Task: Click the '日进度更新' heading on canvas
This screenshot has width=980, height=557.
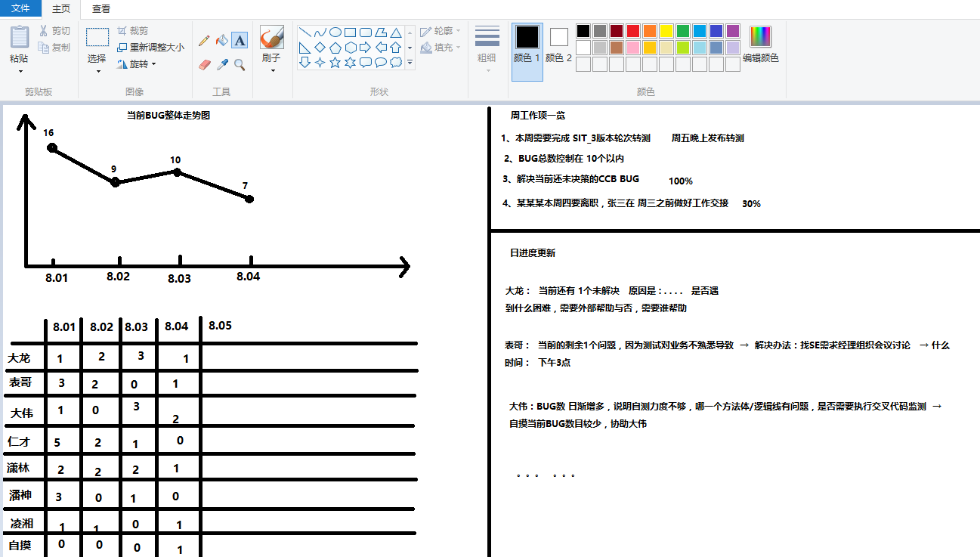Action: pyautogui.click(x=533, y=253)
